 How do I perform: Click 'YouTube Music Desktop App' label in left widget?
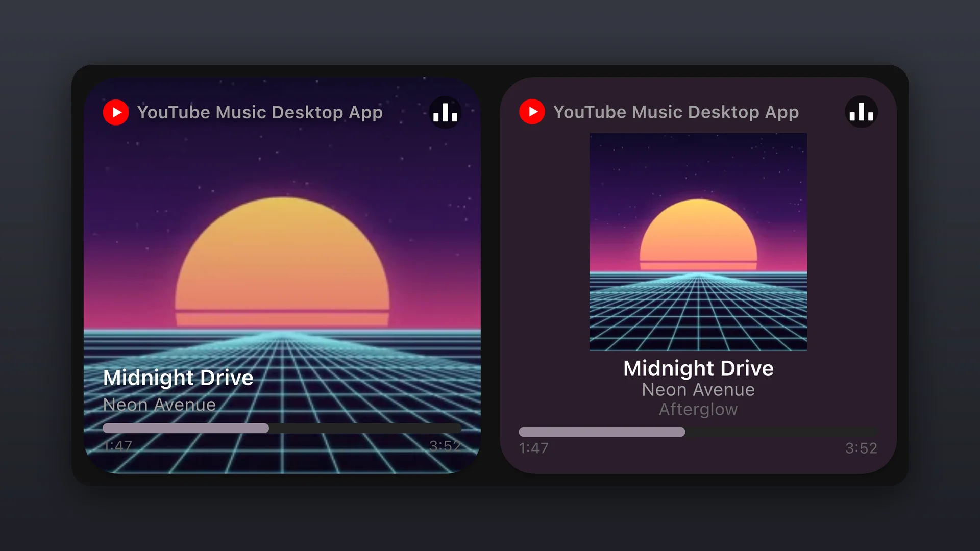[x=260, y=113]
